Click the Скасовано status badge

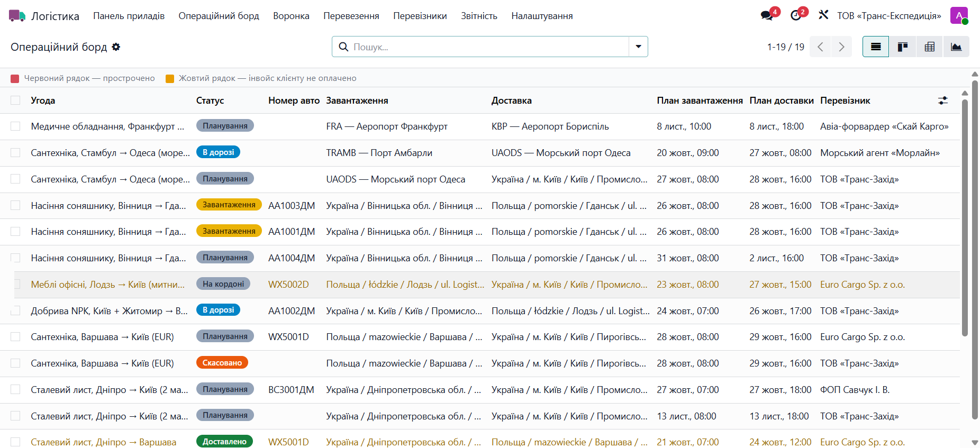click(222, 363)
